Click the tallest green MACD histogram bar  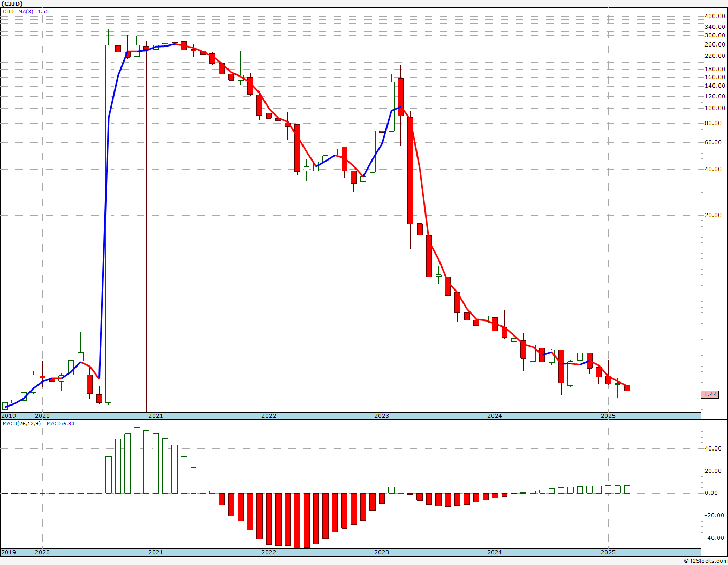click(136, 461)
